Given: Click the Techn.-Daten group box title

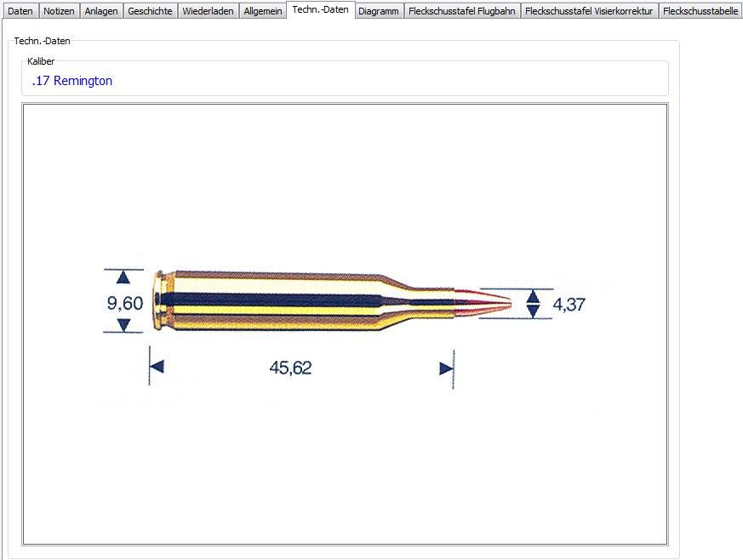Looking at the screenshot, I should [43, 41].
